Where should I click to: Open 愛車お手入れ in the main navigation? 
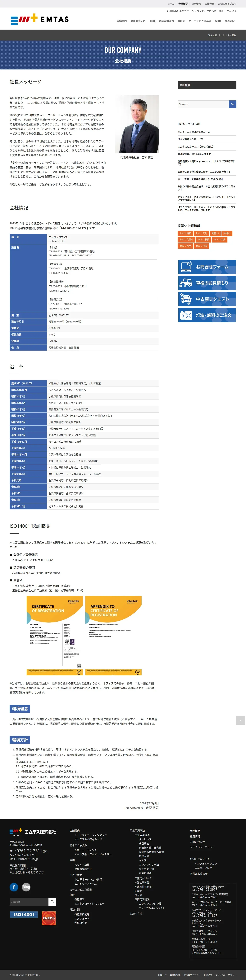click(x=138, y=21)
